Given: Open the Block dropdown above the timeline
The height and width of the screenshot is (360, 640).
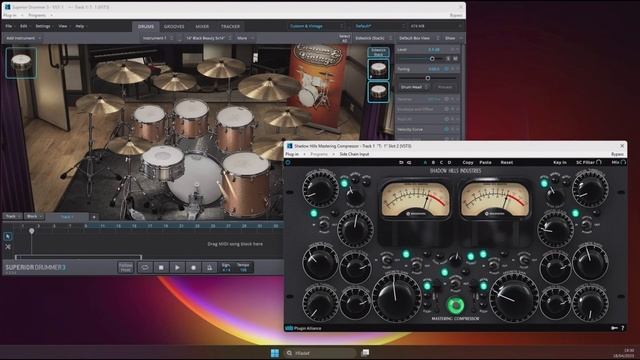Looking at the screenshot, I should [34, 216].
